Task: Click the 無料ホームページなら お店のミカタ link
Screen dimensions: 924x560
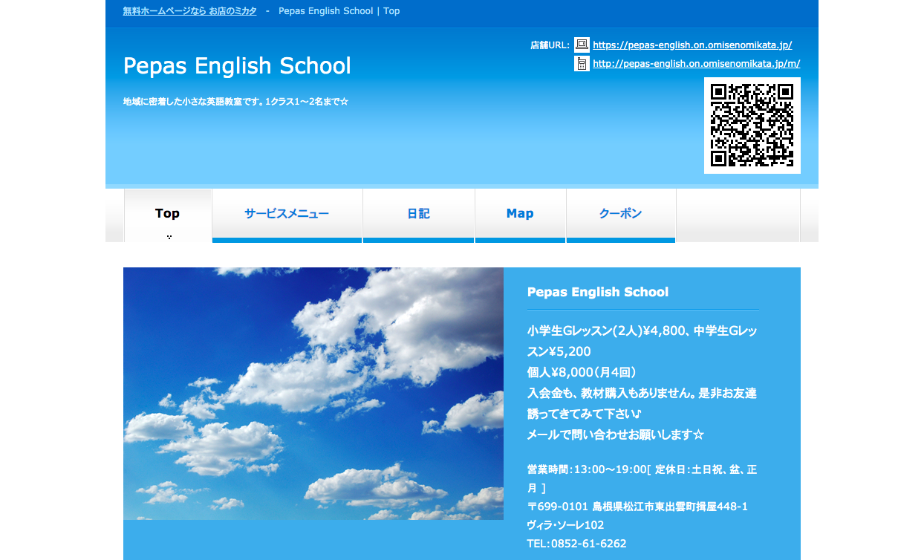Action: point(190,11)
